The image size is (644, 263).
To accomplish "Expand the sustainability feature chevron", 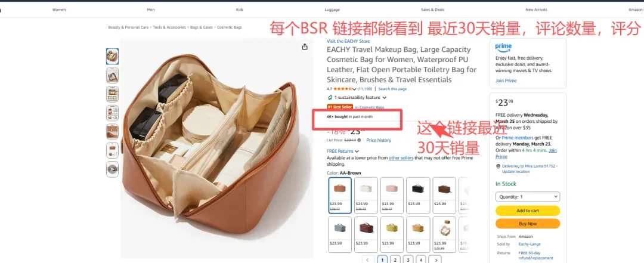I will pos(385,98).
